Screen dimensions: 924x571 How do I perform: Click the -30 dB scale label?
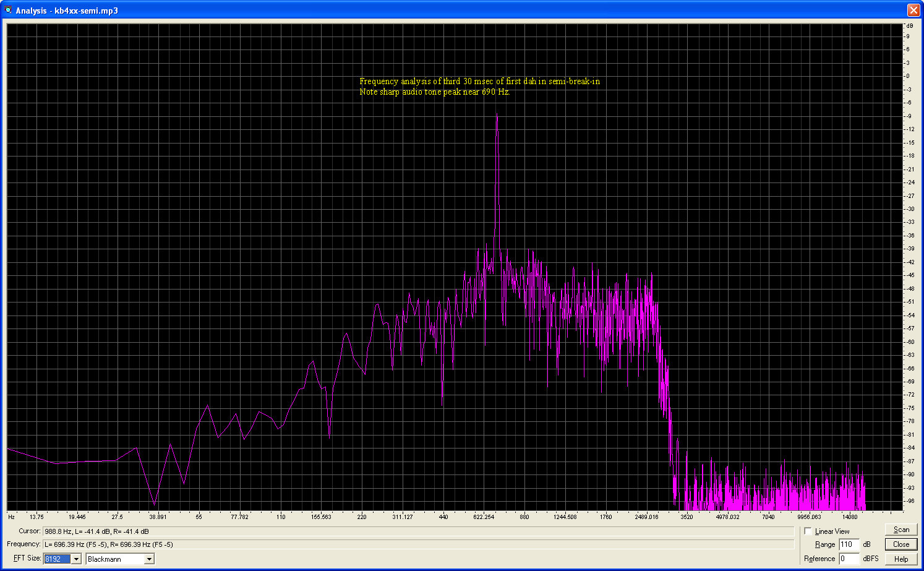(x=910, y=209)
